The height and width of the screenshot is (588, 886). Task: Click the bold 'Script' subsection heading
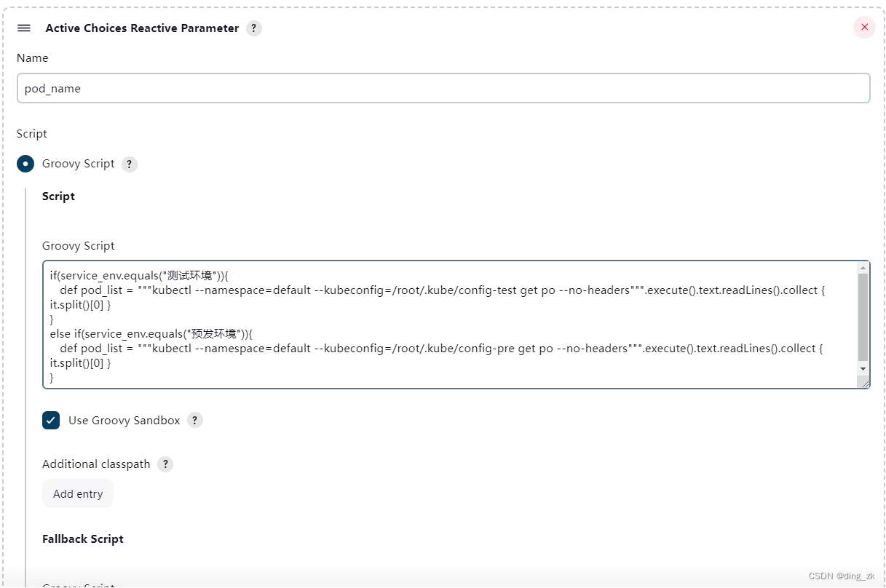[58, 196]
